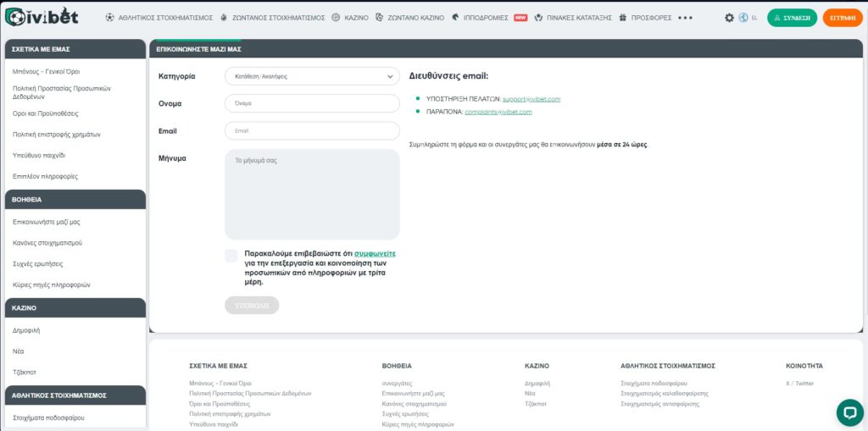The width and height of the screenshot is (868, 431).
Task: Click the ΠΡΟΣΦΟΡΕΣ gift icon
Action: pyautogui.click(x=623, y=18)
